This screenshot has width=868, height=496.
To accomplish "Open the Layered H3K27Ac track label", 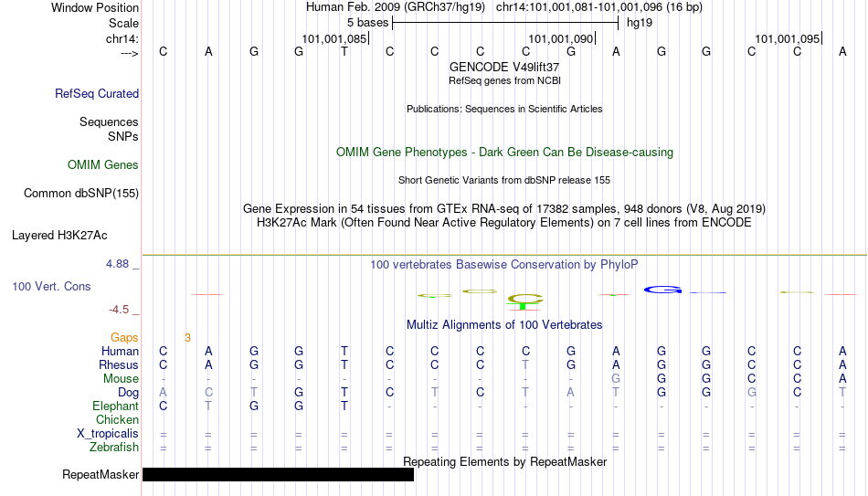I will click(59, 236).
